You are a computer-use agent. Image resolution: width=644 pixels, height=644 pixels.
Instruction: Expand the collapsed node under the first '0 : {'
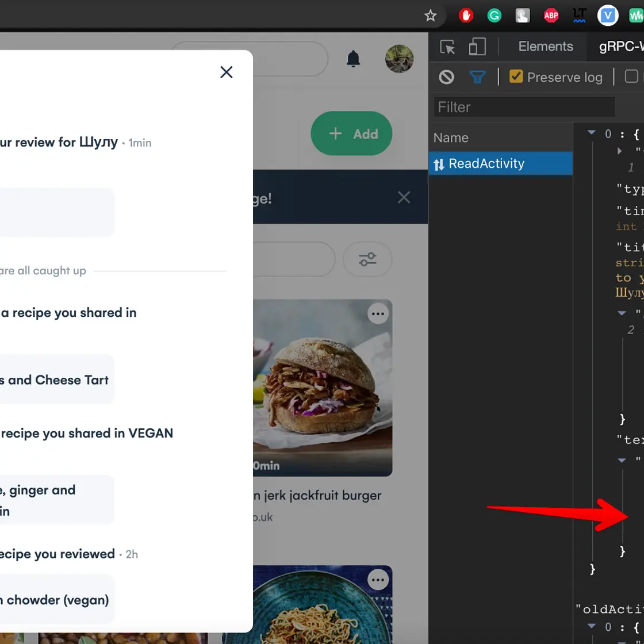point(619,151)
